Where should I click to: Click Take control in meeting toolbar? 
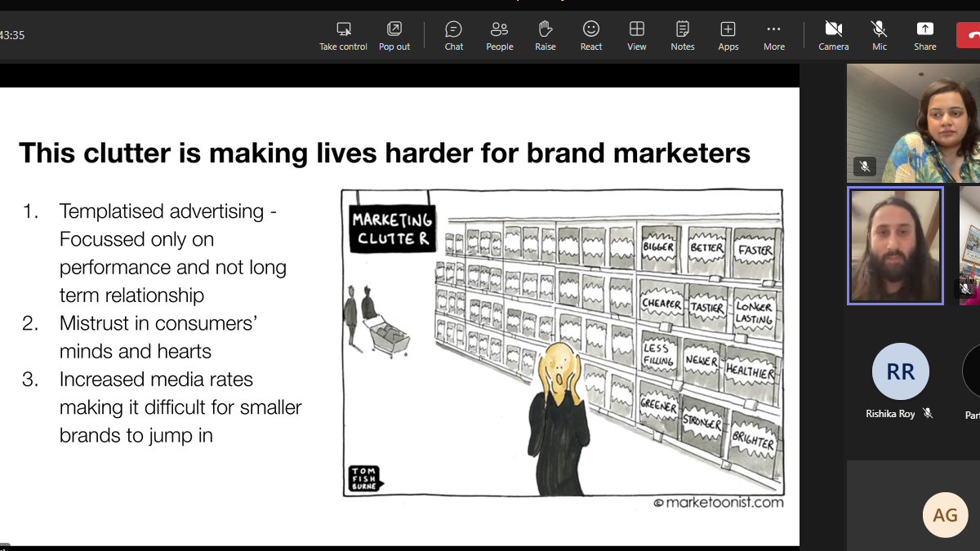pyautogui.click(x=343, y=36)
